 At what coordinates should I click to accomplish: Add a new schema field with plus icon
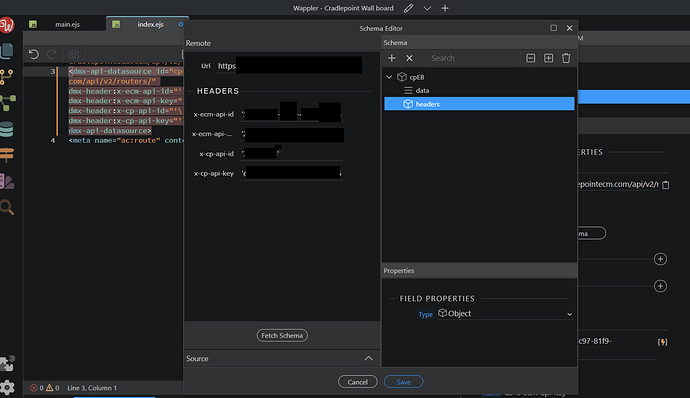tap(392, 58)
